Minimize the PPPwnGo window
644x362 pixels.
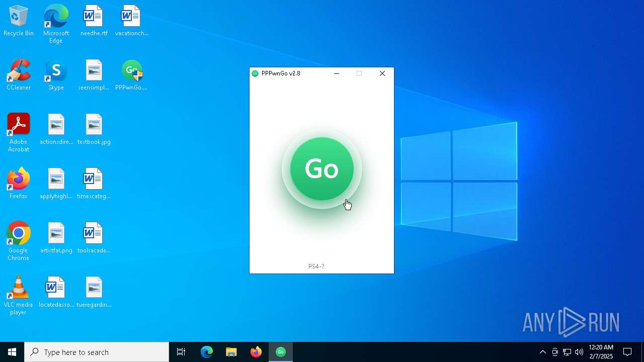click(337, 73)
